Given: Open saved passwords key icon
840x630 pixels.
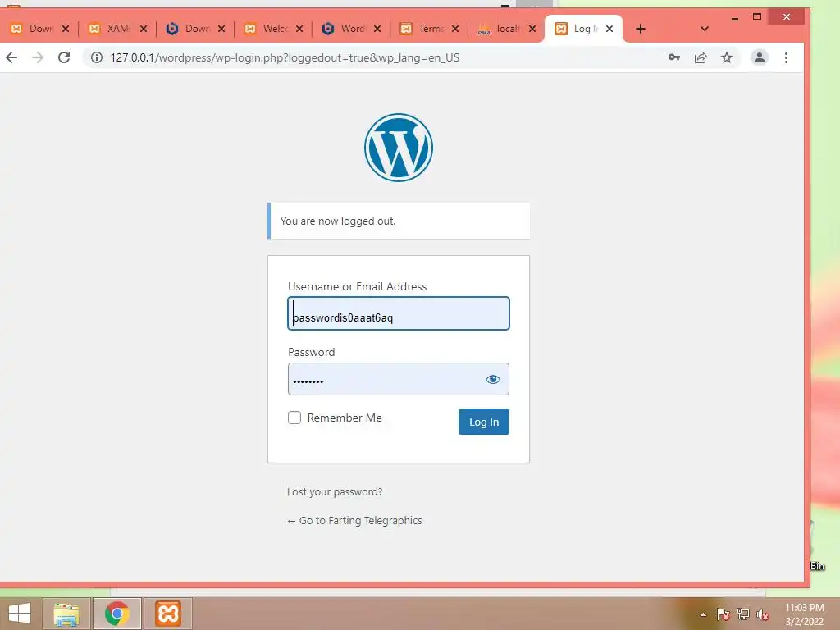Looking at the screenshot, I should pyautogui.click(x=674, y=57).
